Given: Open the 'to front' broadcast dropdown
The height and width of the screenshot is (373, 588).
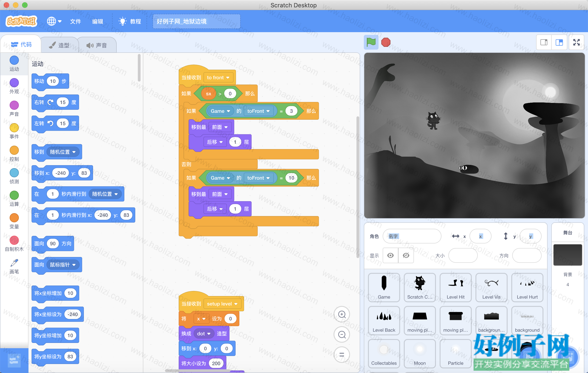Looking at the screenshot, I should tap(218, 78).
